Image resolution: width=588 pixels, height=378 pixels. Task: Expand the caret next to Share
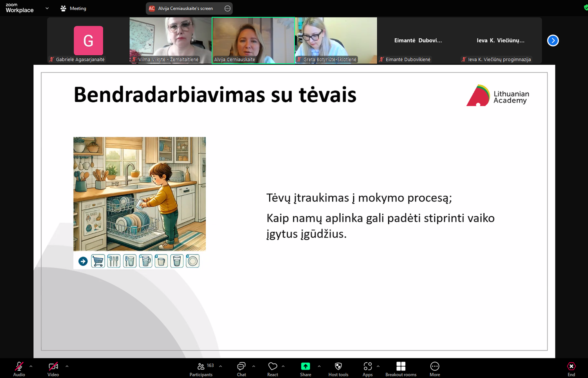(319, 366)
